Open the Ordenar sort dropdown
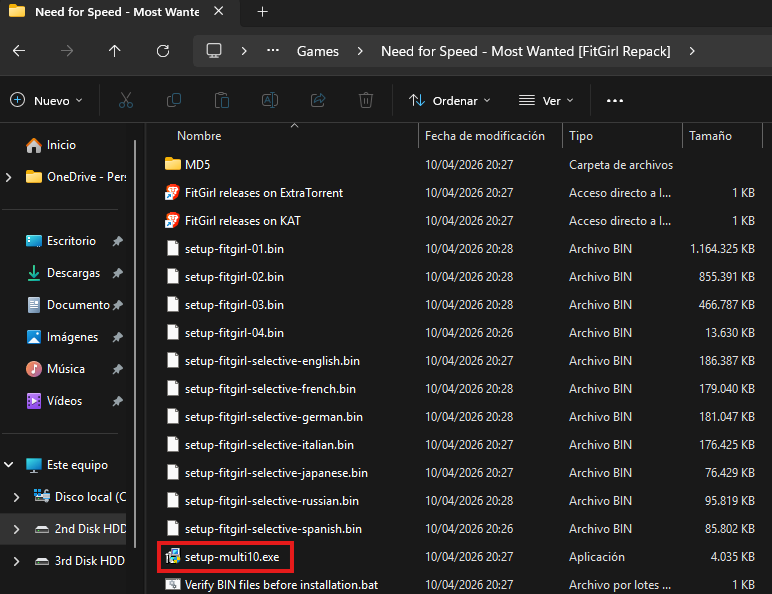 (x=450, y=100)
